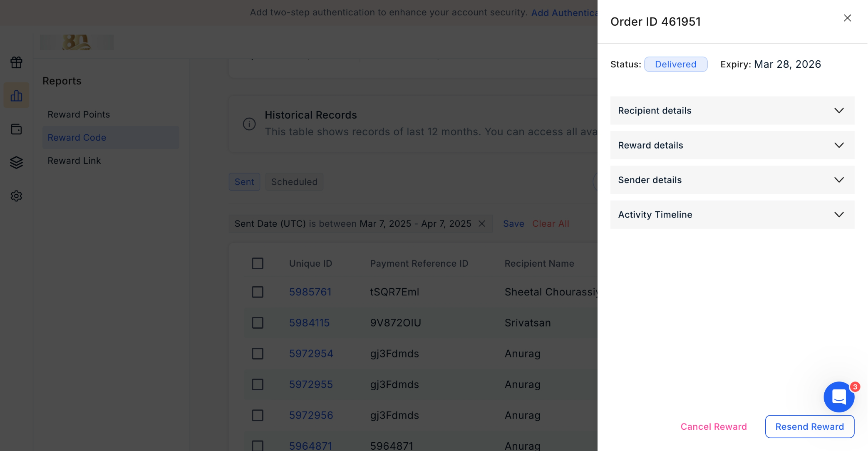Expand Reward details accordion
The width and height of the screenshot is (868, 451).
pos(732,145)
